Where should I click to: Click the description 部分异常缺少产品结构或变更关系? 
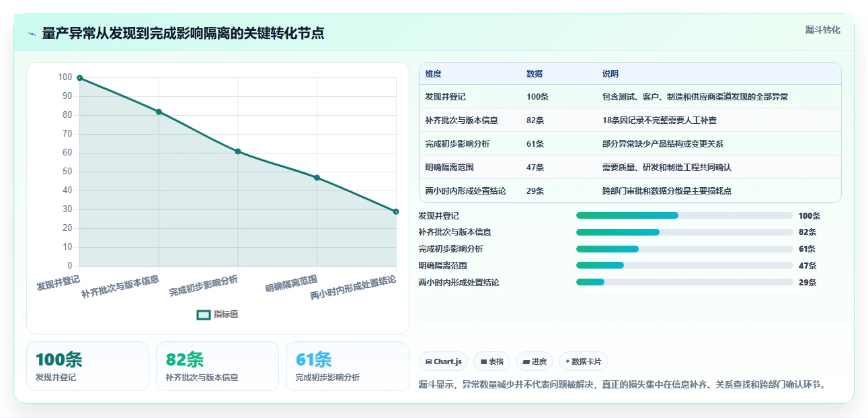click(x=663, y=144)
